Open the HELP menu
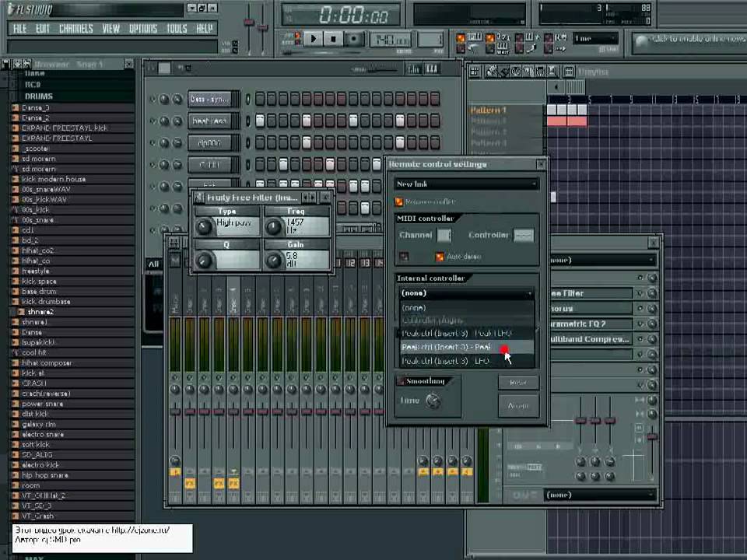747x560 pixels. point(205,29)
